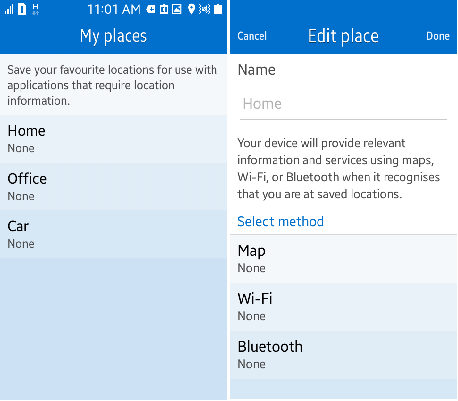
Task: Tap the Edit place title
Action: 343,36
